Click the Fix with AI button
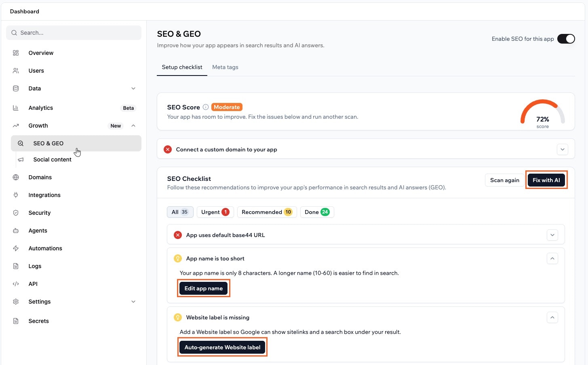Viewport: 588px width, 365px height. point(546,180)
